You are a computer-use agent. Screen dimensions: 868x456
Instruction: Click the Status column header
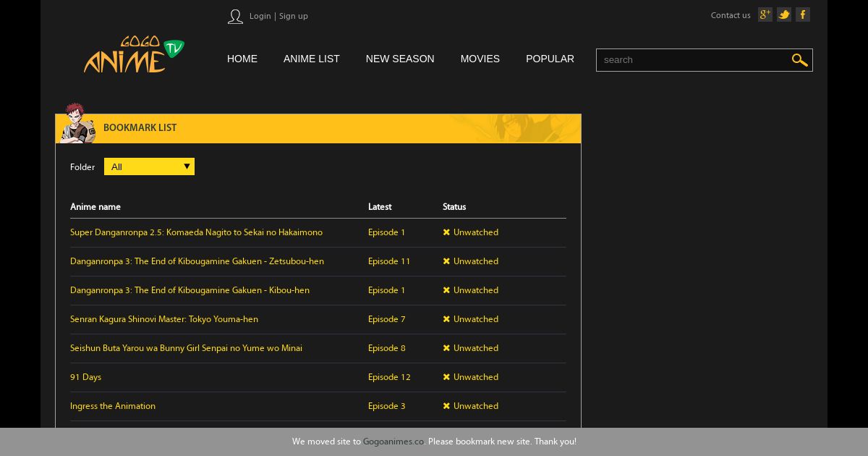pos(454,207)
